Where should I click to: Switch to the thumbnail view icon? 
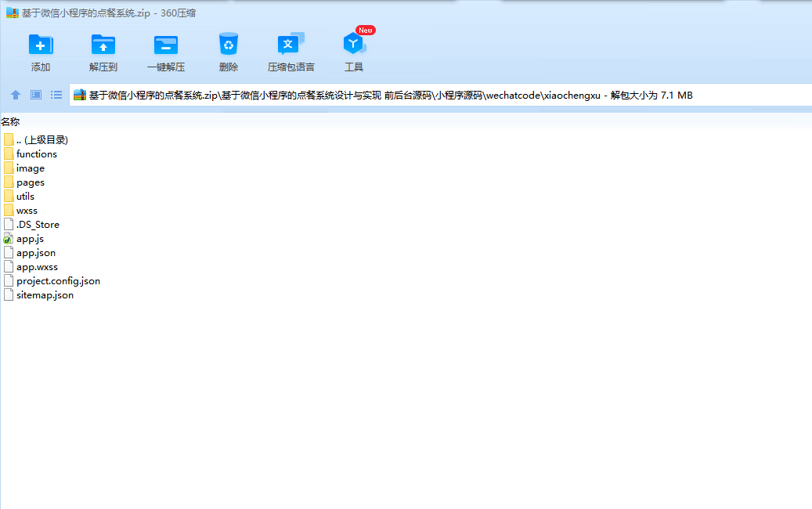tap(36, 95)
